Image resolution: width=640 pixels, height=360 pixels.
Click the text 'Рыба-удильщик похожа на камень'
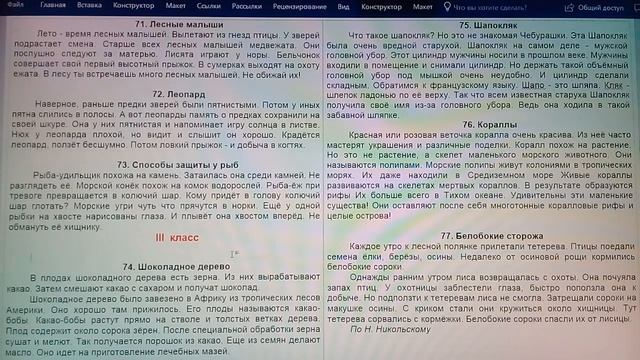[107, 175]
